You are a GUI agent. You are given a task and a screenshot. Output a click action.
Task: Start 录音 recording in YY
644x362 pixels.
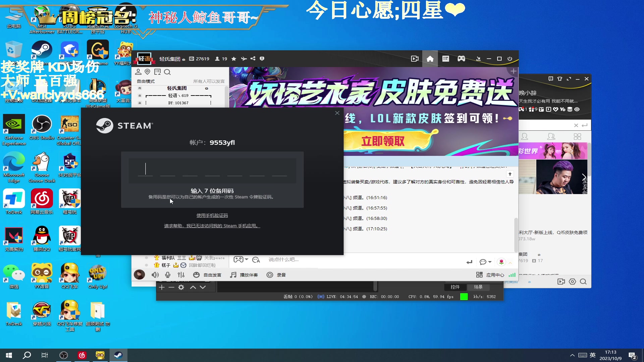276,275
